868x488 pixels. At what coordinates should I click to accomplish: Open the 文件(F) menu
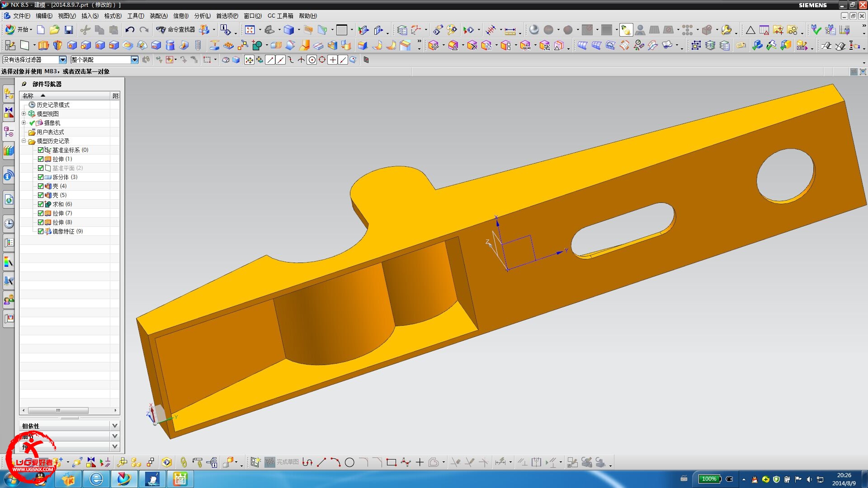21,16
